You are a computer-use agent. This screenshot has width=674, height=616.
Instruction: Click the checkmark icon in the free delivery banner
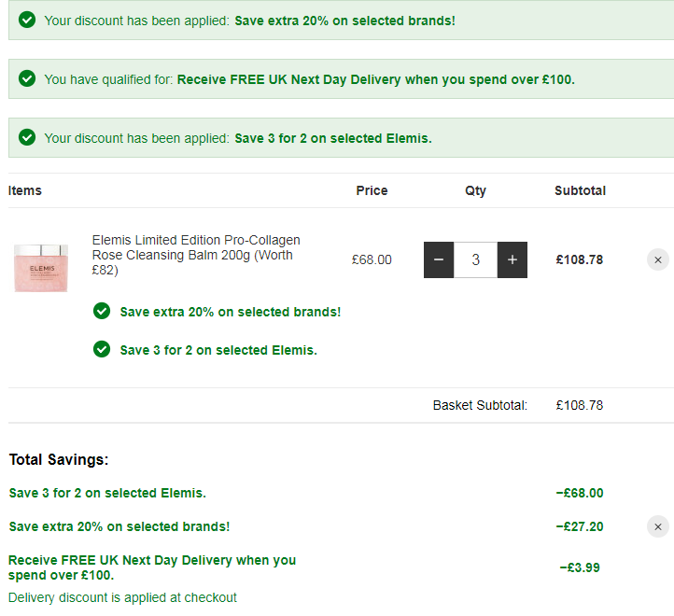tap(27, 78)
